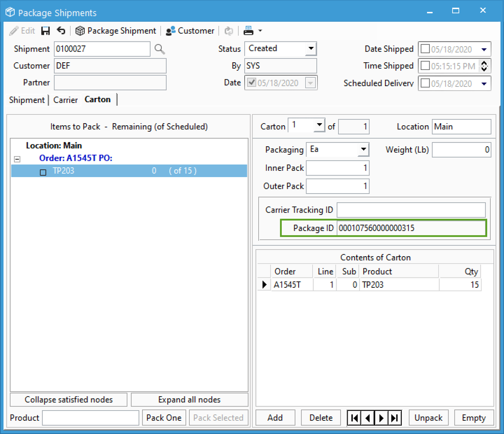This screenshot has width=504, height=434.
Task: Click the Pack One button
Action: point(164,418)
